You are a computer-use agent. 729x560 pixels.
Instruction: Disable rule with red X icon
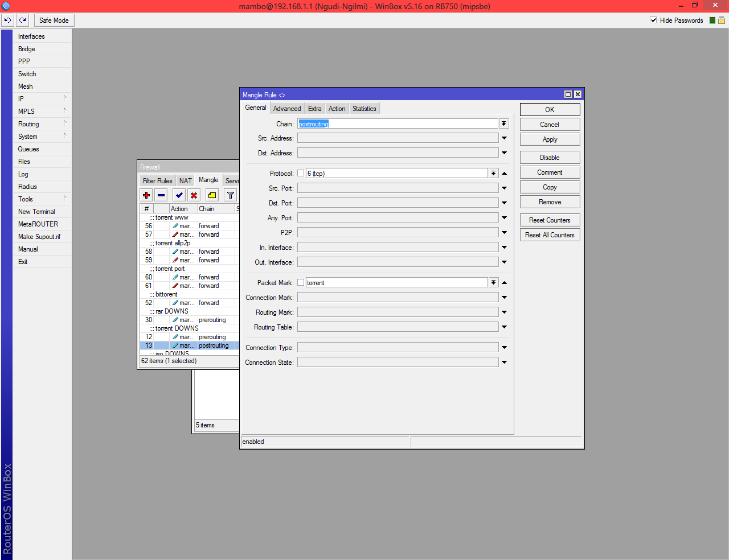point(194,195)
